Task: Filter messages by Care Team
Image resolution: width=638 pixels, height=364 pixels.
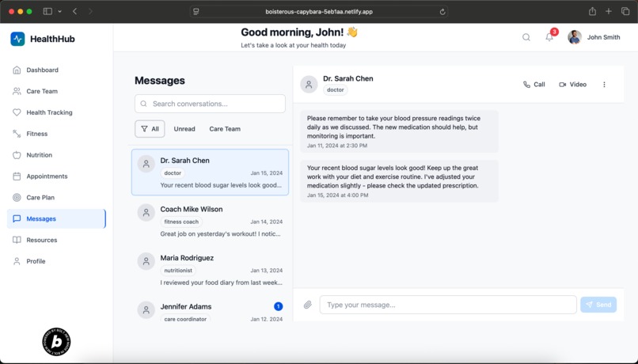Action: pyautogui.click(x=225, y=129)
